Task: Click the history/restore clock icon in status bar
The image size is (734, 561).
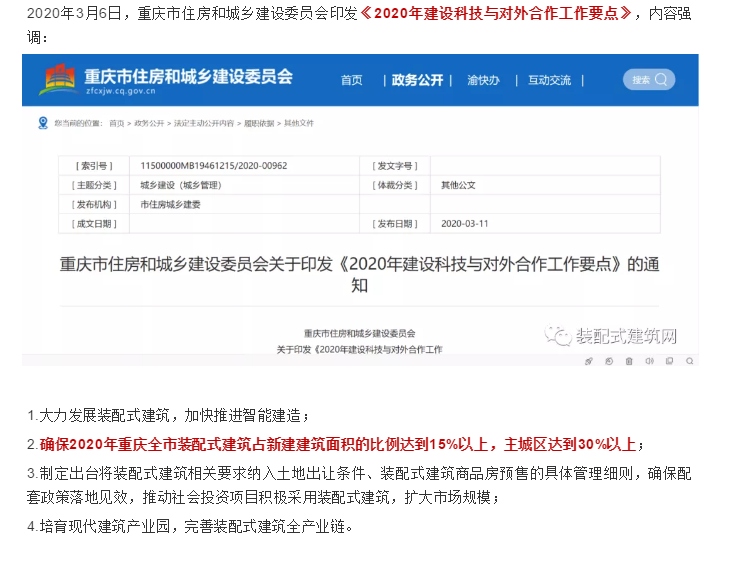Action: 609,361
